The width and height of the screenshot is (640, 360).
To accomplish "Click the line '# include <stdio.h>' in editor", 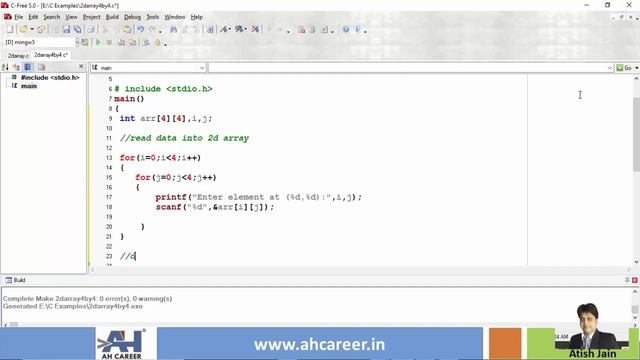I will click(x=163, y=89).
